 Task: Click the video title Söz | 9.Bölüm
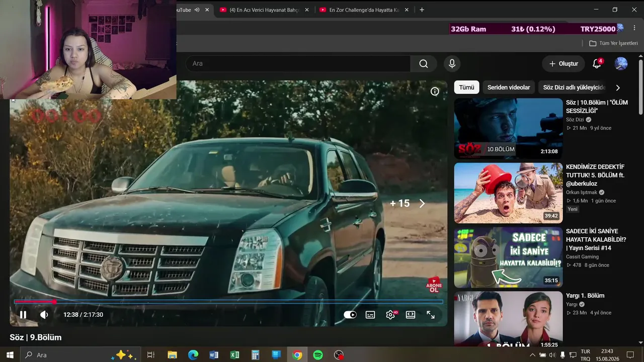click(x=36, y=337)
